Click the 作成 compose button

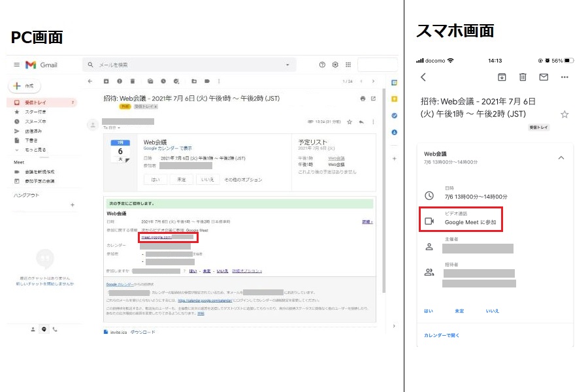[24, 86]
